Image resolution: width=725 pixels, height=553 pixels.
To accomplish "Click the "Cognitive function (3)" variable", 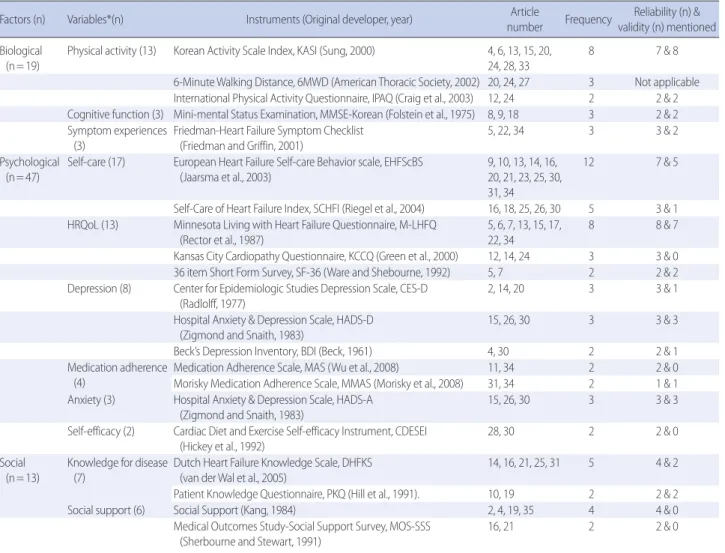I will tap(115, 114).
